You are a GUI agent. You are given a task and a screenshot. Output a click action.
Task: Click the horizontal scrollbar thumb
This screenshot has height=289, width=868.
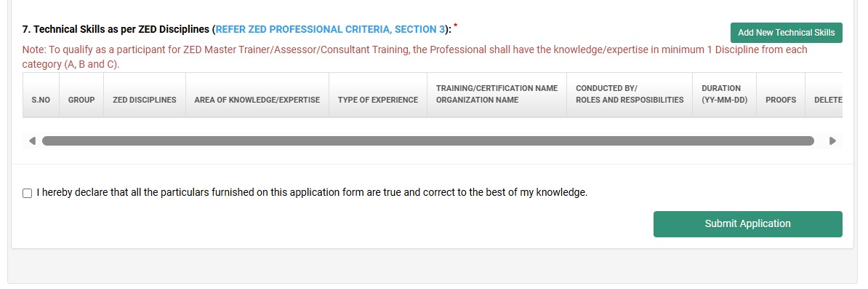click(428, 141)
